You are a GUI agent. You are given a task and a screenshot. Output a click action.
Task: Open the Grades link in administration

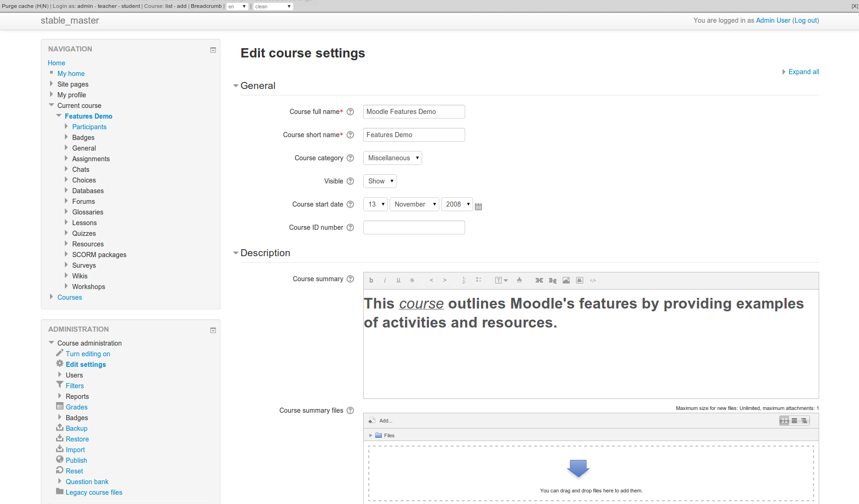(76, 407)
